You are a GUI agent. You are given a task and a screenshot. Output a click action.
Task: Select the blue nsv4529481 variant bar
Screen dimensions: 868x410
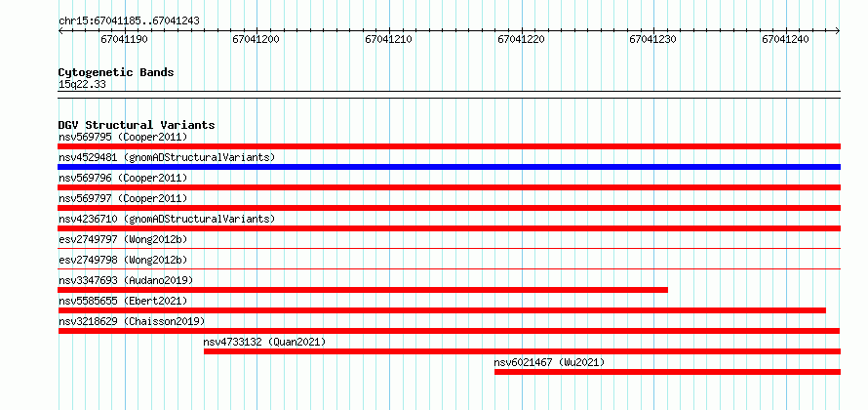click(x=449, y=167)
